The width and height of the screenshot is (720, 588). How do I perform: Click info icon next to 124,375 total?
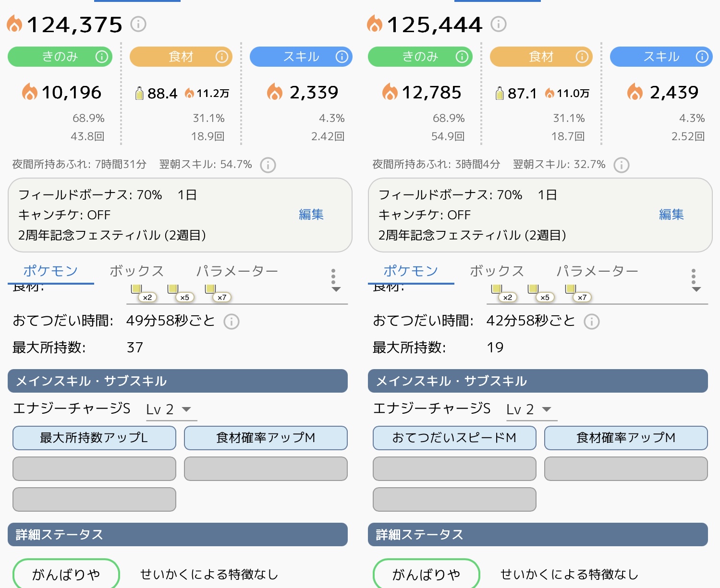(x=138, y=24)
